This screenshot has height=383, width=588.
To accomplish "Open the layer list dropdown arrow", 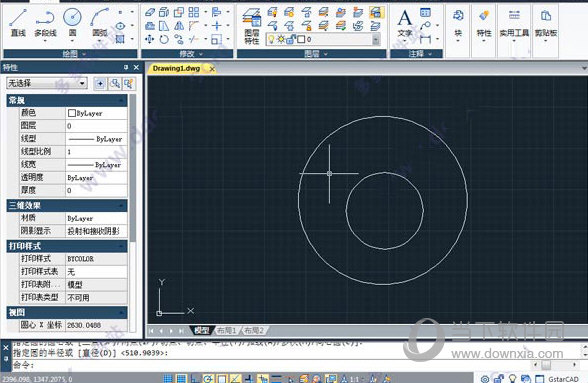I will pyautogui.click(x=376, y=39).
